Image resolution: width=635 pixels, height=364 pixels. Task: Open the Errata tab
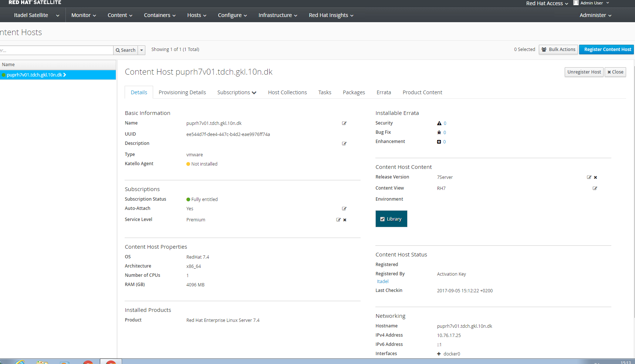384,92
